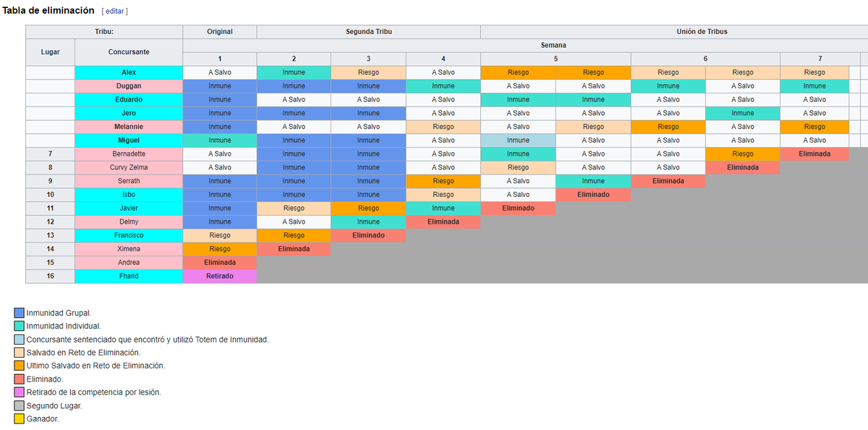Select the gray Segundo Lugar legend swatch
The height and width of the screenshot is (430, 868).
pos(20,406)
